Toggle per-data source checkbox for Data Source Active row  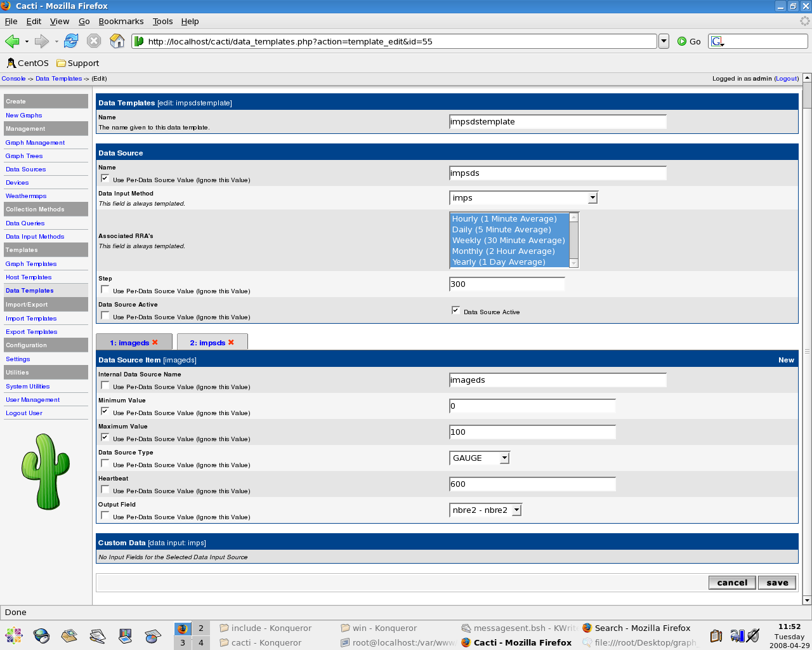[x=105, y=315]
